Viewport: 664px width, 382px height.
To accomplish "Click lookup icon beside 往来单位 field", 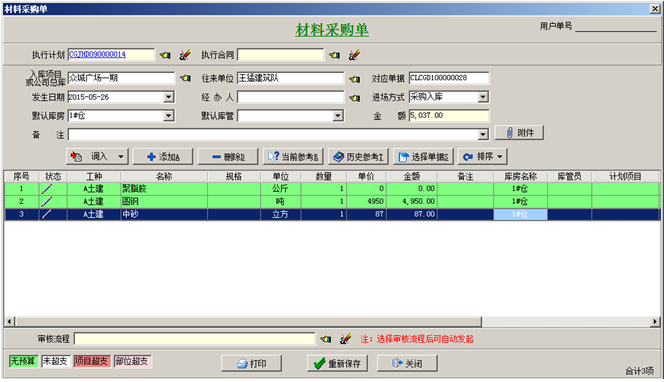I will (x=354, y=79).
